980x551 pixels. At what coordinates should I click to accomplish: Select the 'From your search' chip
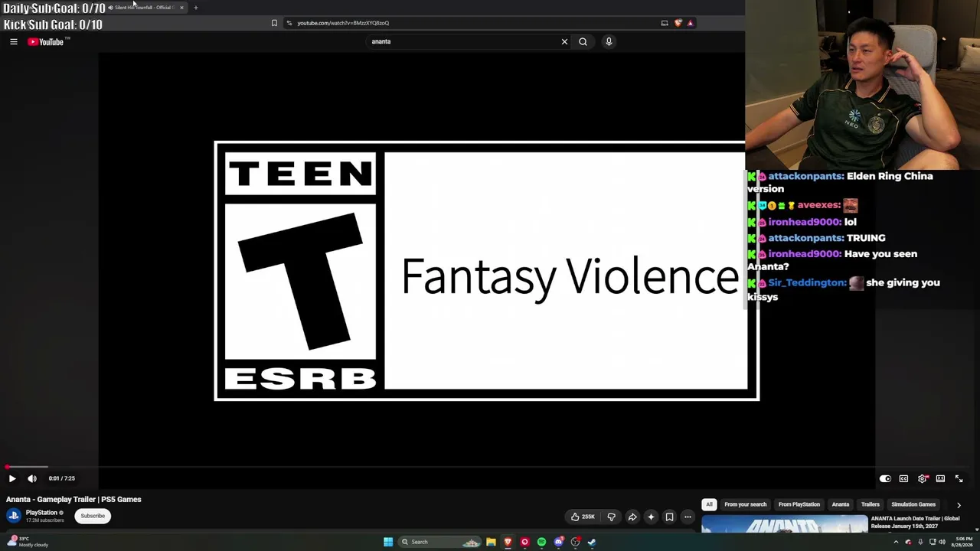coord(745,504)
